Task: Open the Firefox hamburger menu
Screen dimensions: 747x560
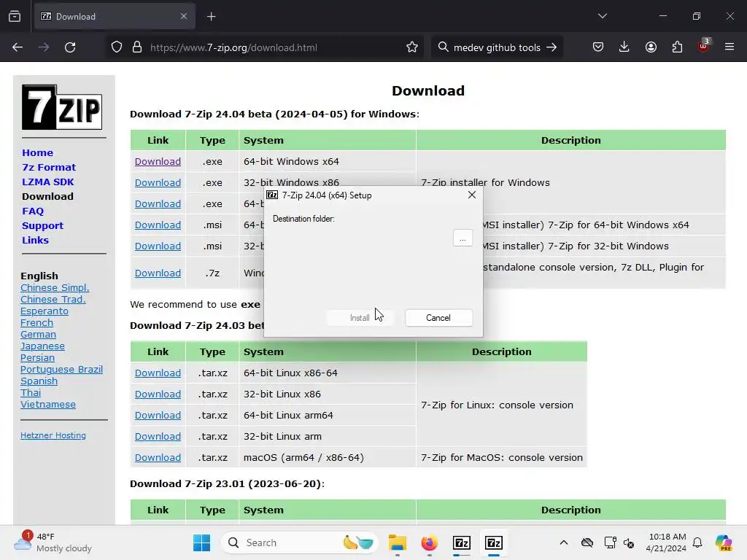Action: (x=729, y=47)
